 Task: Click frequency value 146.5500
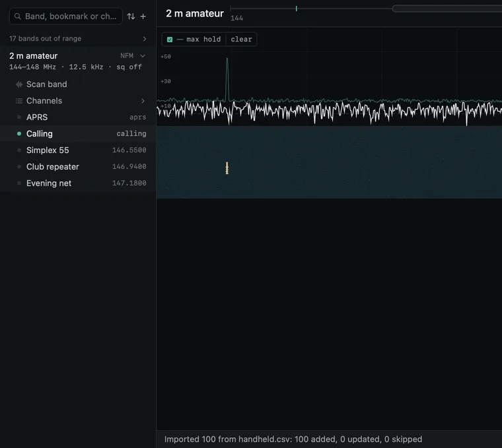point(129,150)
